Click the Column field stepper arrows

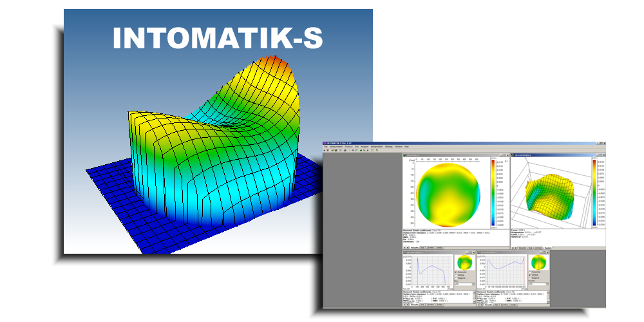coord(547,284)
